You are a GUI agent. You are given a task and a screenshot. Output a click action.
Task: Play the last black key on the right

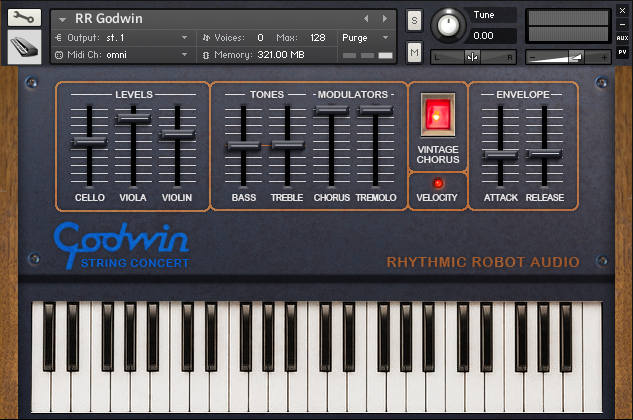tap(566, 337)
